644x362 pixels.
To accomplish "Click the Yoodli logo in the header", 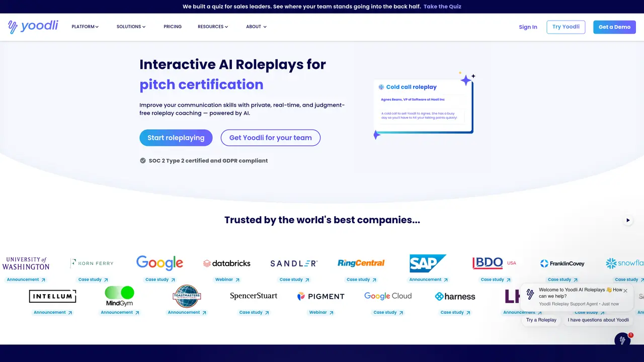I will point(33,27).
